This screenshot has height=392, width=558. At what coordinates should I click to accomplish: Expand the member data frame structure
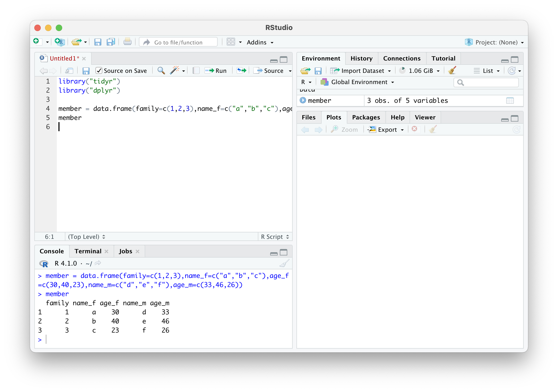click(303, 100)
